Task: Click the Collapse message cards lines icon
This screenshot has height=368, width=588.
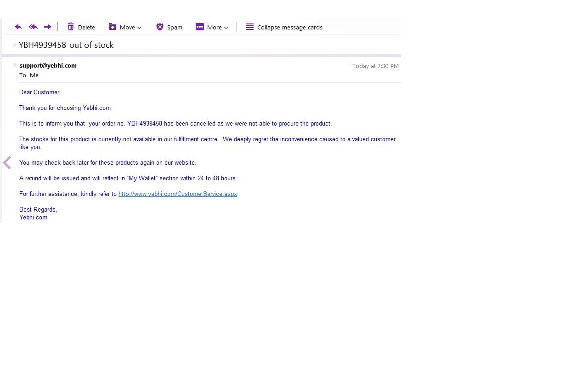Action: point(250,27)
